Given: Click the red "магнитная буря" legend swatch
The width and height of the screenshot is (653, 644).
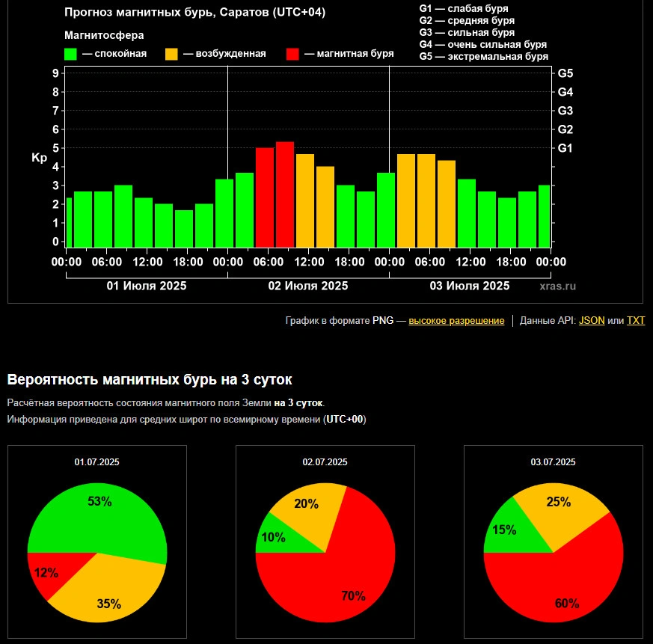Looking at the screenshot, I should (x=292, y=54).
